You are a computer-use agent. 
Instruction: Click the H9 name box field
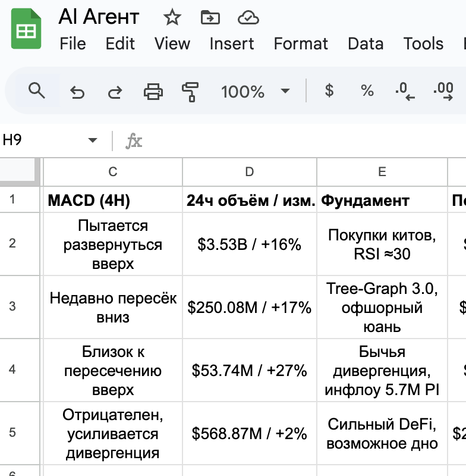(42, 140)
